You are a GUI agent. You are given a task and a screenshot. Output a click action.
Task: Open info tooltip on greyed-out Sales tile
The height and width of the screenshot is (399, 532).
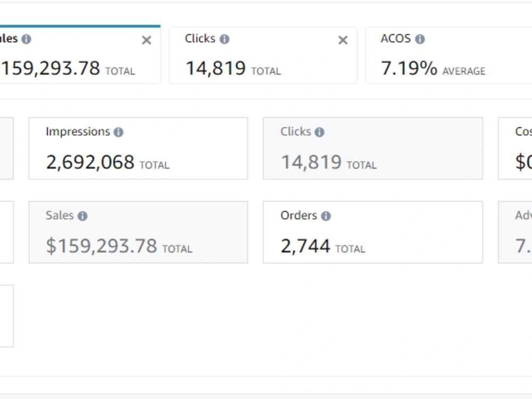coord(82,216)
